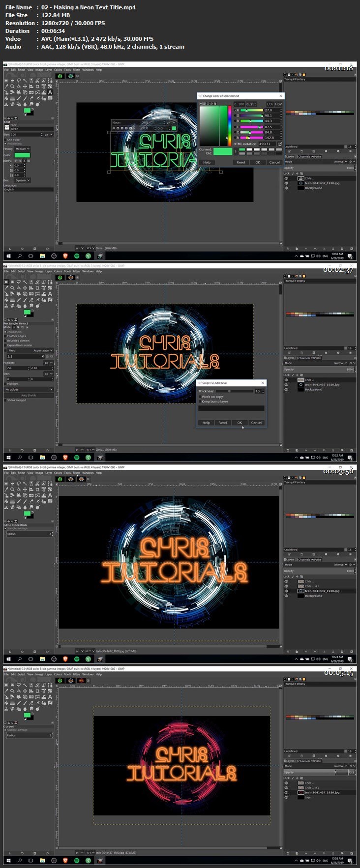Open text Size unit 'px' dropdown in 00:01:18 frame
The height and width of the screenshot is (868, 360).
[48, 134]
